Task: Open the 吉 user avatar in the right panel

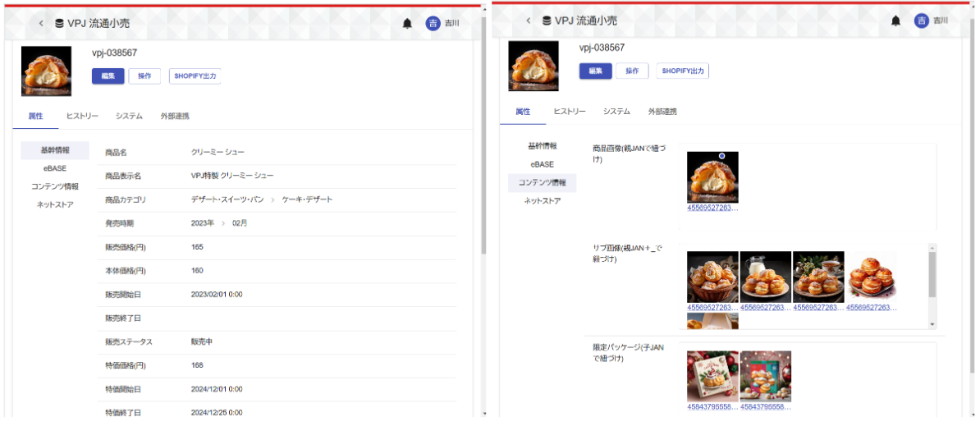Action: tap(921, 21)
